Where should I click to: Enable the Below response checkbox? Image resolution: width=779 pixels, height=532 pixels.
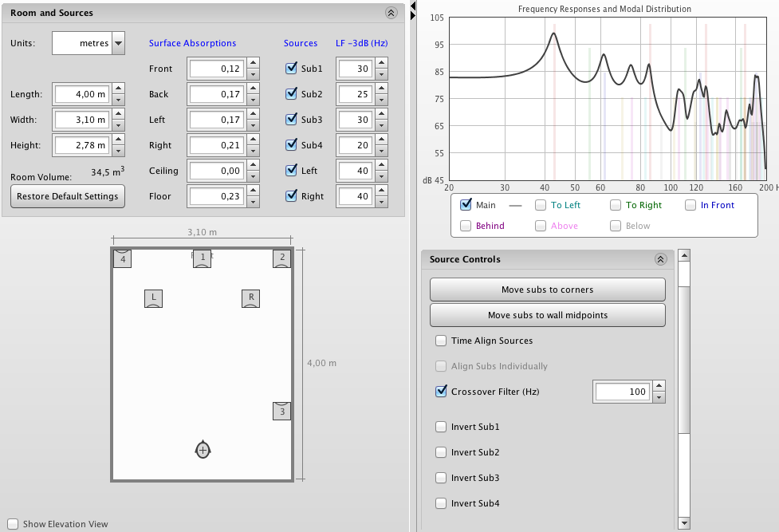tap(616, 226)
